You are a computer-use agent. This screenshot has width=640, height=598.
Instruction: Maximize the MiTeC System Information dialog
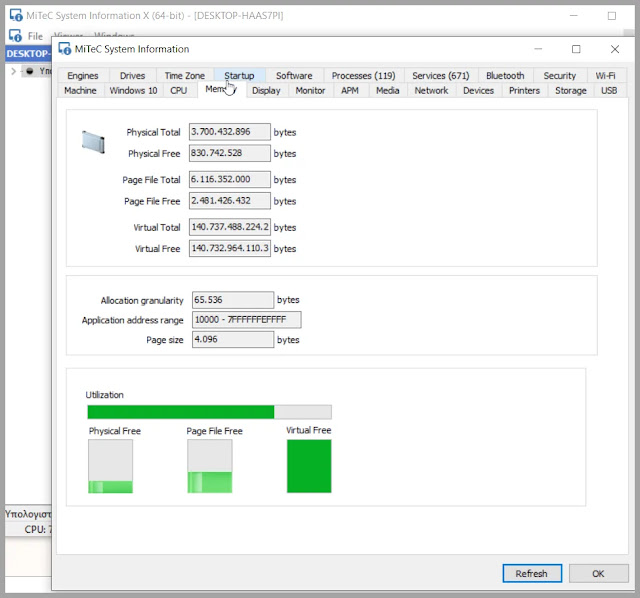click(576, 49)
